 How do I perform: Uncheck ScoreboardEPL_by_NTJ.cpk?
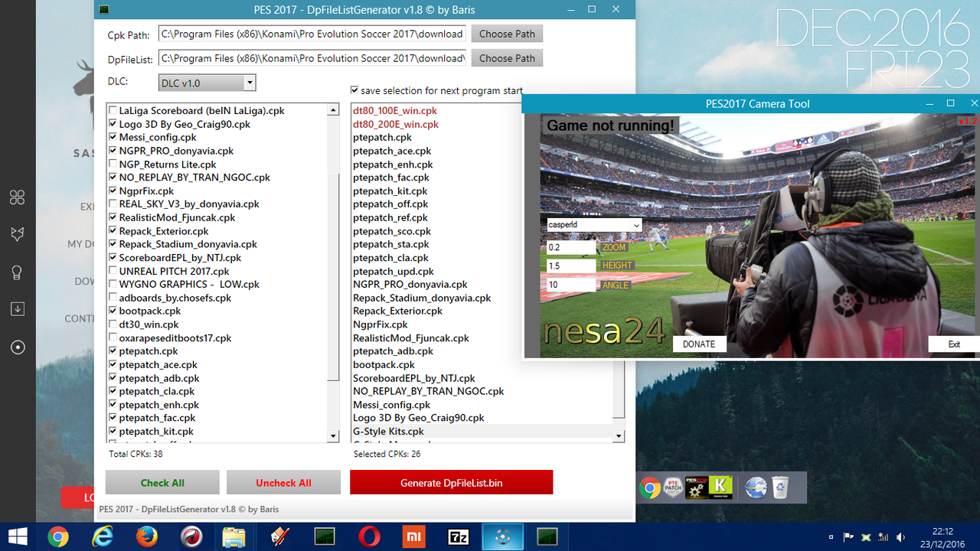pos(113,258)
